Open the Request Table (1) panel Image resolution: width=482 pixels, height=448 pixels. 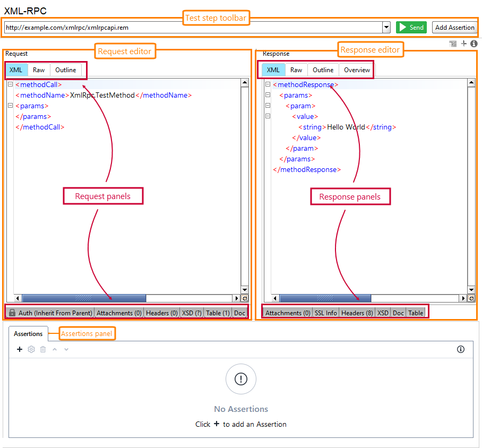click(x=218, y=313)
